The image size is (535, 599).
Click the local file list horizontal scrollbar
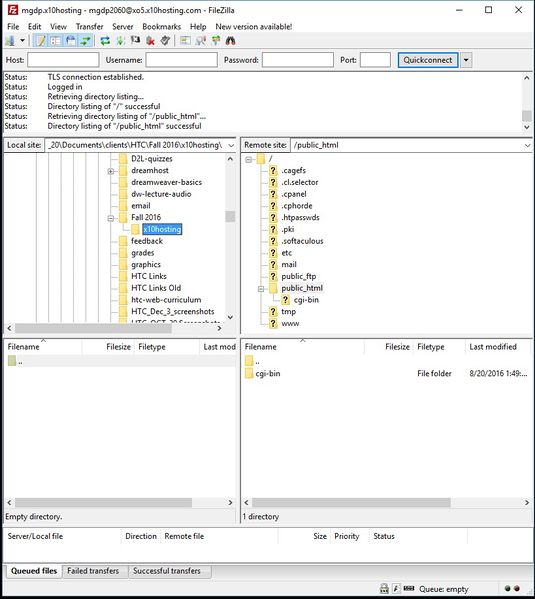click(103, 503)
